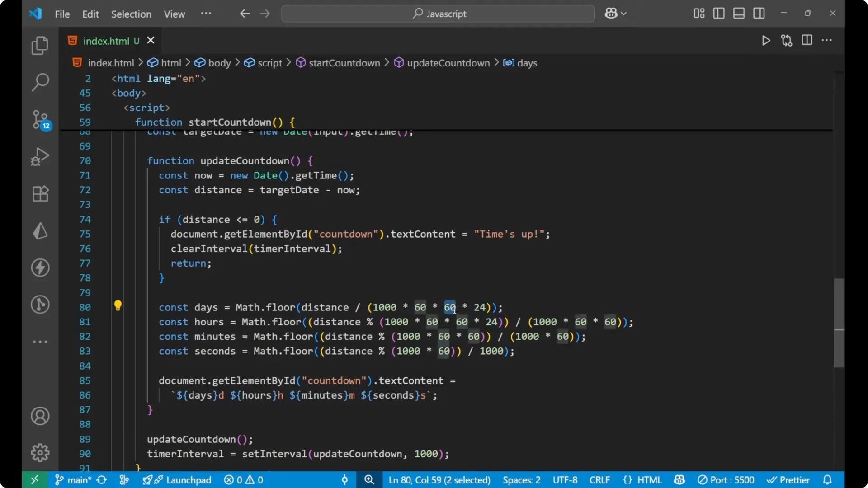This screenshot has height=488, width=868.
Task: Toggle the bottom panel visibility
Action: coord(738,13)
